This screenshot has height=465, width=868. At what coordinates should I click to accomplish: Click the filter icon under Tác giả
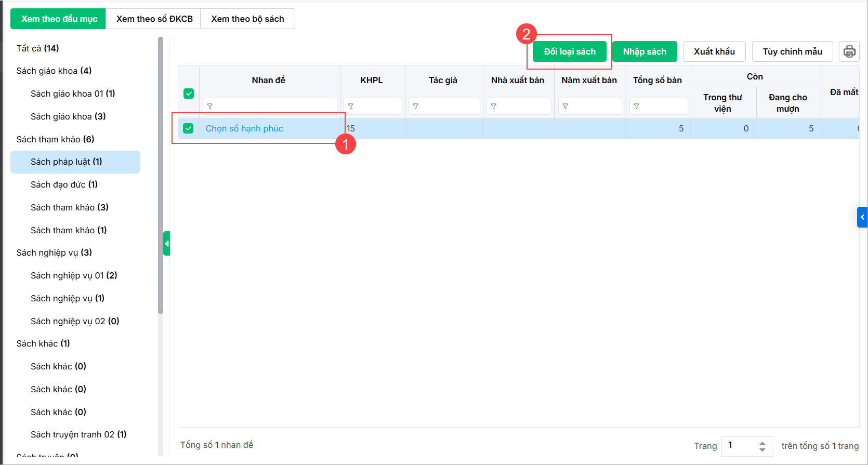pos(416,106)
